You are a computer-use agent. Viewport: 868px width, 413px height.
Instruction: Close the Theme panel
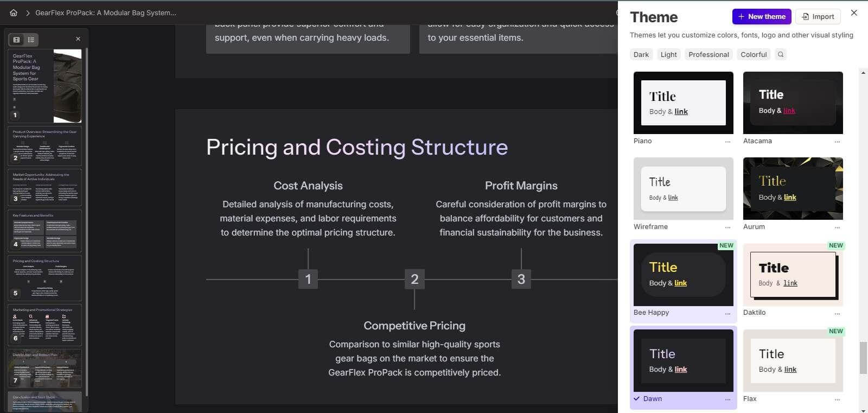[854, 12]
